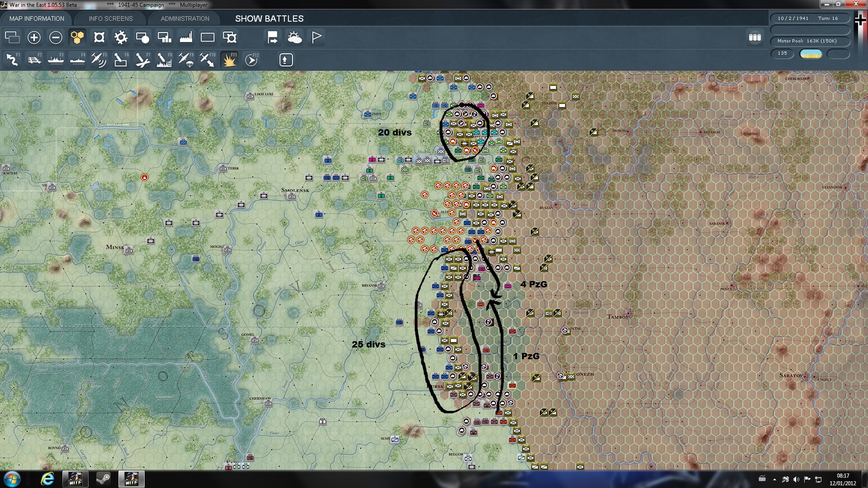Click the Tambov city on map
The width and height of the screenshot is (868, 488).
[627, 313]
